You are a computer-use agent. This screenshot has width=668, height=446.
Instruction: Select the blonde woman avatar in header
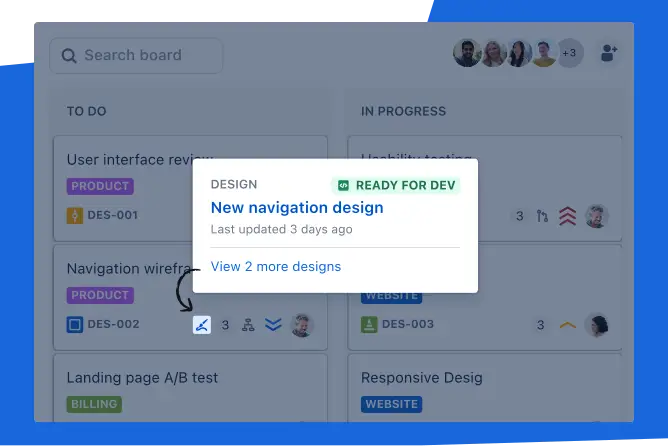coord(493,53)
